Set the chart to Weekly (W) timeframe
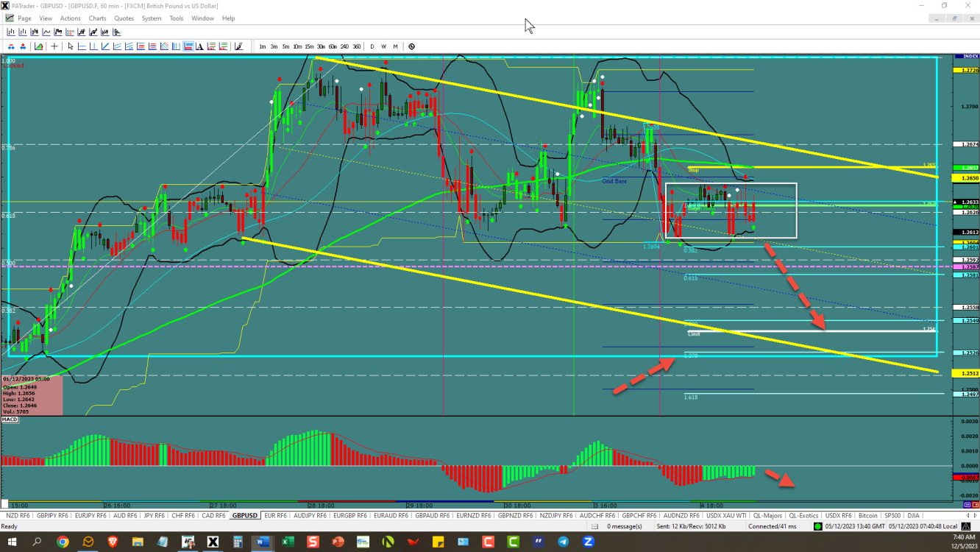 384,46
